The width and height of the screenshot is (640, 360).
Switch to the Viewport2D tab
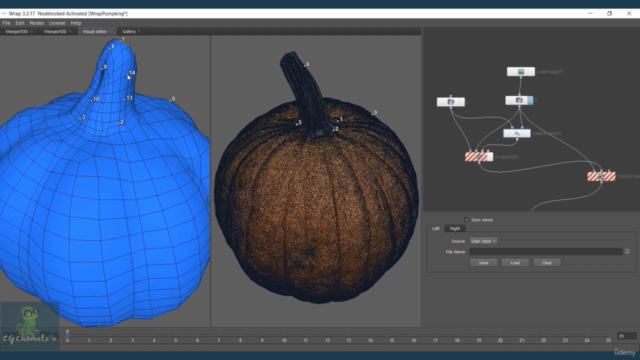[55, 31]
